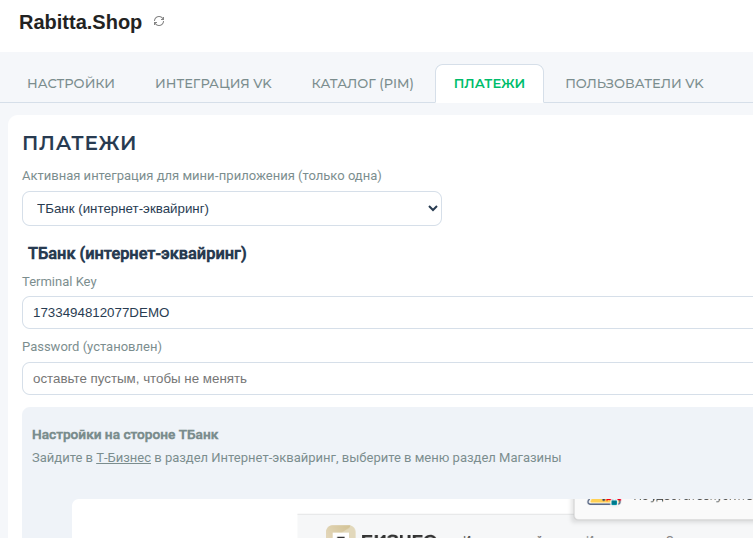This screenshot has width=753, height=538.
Task: Click the Активная интеграция для мини-приложения label
Action: point(202,176)
